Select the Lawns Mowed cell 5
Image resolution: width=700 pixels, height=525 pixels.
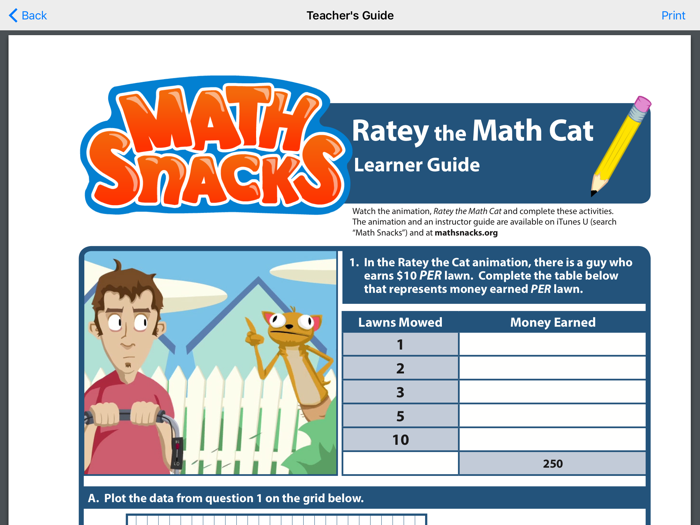(400, 416)
